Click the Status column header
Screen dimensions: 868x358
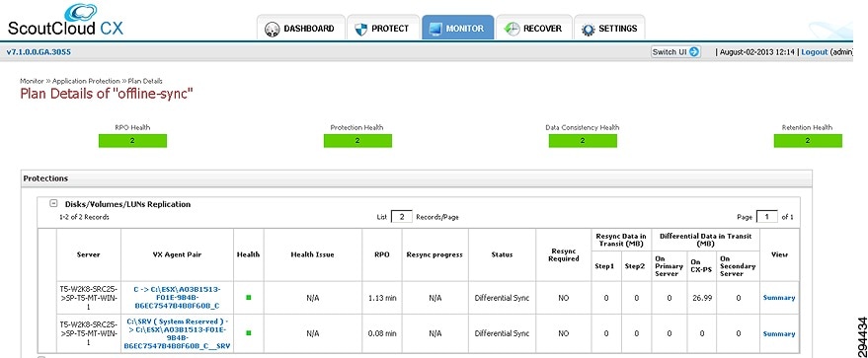[502, 254]
